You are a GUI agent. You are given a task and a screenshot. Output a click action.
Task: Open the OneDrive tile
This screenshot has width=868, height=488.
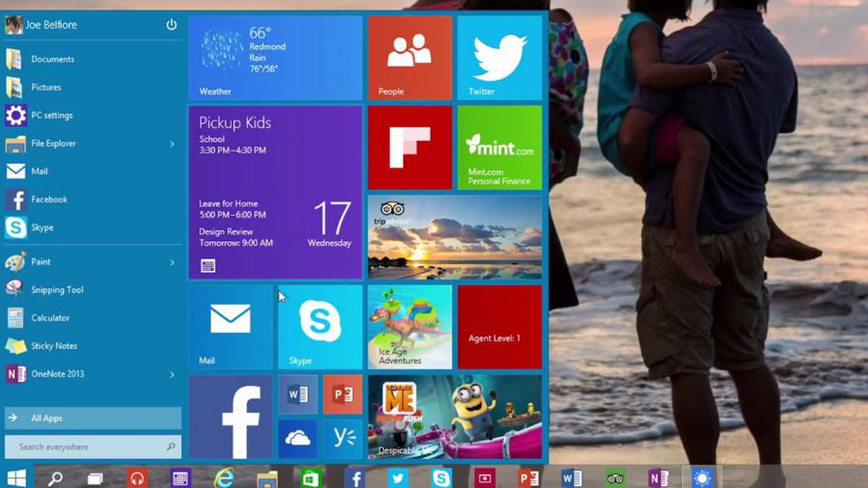click(x=297, y=438)
